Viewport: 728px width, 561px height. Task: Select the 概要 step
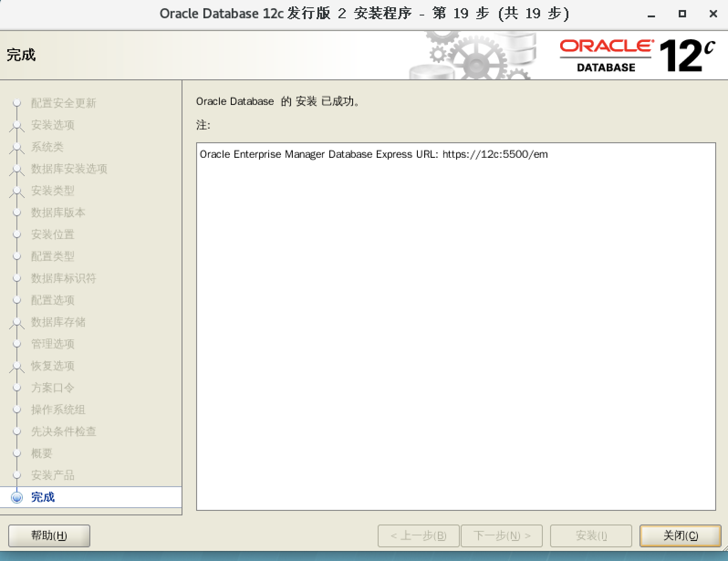click(42, 453)
